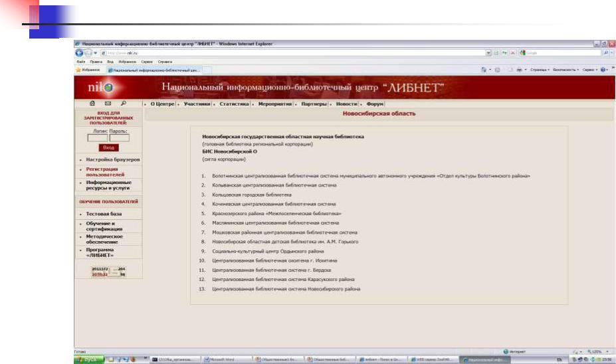The image size is (616, 364).
Task: Click the search box magnifier button
Action: pyautogui.click(x=606, y=52)
